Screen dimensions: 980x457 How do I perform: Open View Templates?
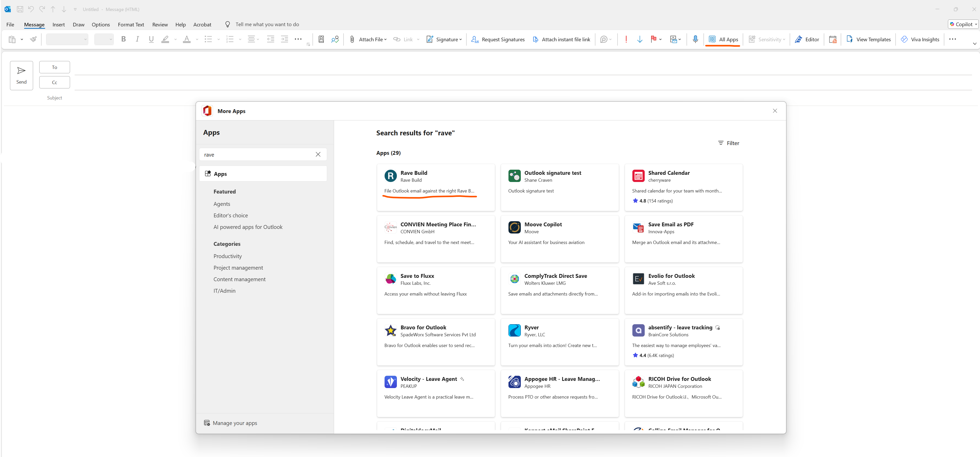tap(869, 39)
